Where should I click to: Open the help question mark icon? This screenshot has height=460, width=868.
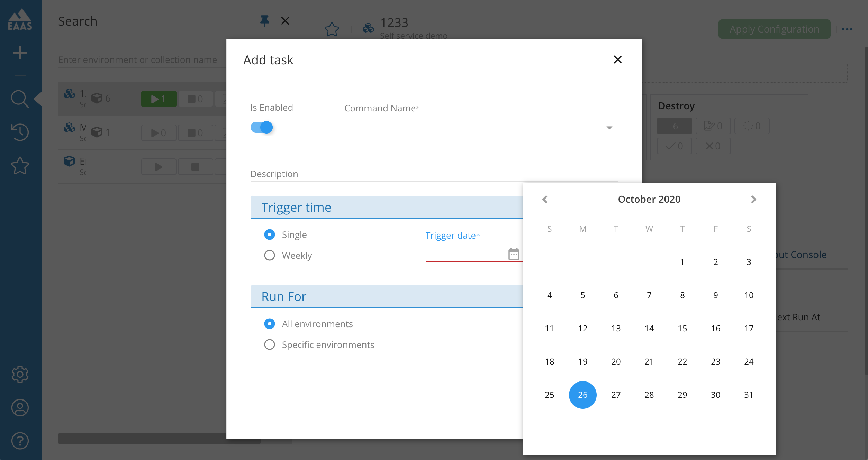[x=20, y=441]
